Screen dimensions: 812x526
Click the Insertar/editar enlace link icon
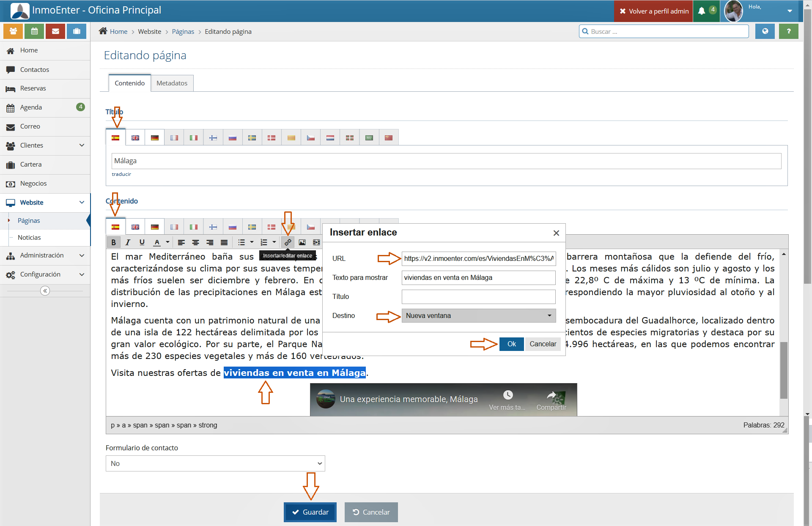point(288,242)
